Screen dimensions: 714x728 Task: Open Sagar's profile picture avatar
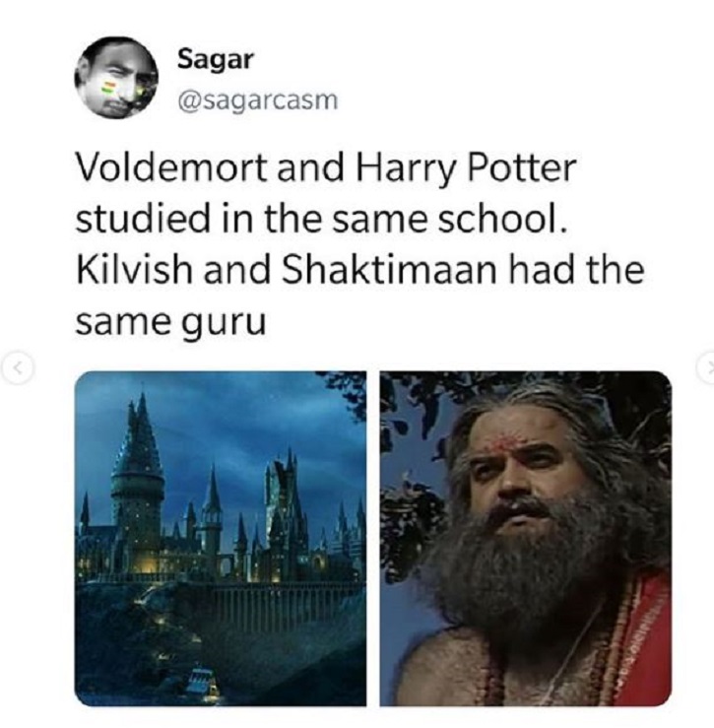pyautogui.click(x=116, y=78)
